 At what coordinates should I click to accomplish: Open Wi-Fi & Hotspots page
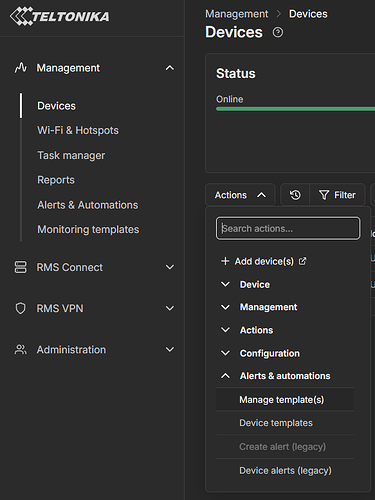(x=78, y=130)
